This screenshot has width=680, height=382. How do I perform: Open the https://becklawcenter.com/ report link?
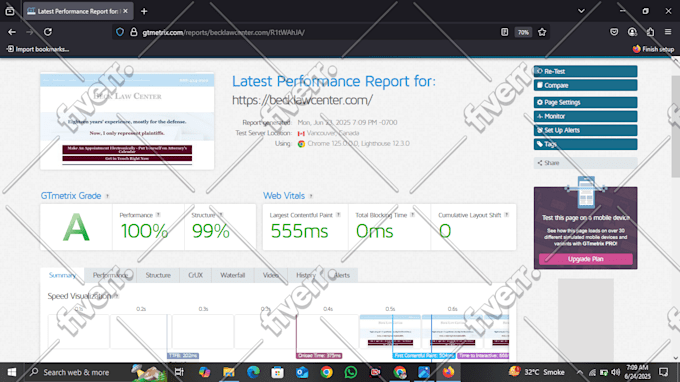pyautogui.click(x=302, y=100)
